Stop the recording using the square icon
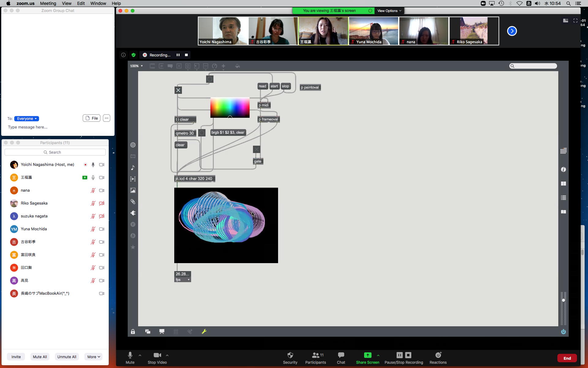This screenshot has width=588, height=368. 186,55
